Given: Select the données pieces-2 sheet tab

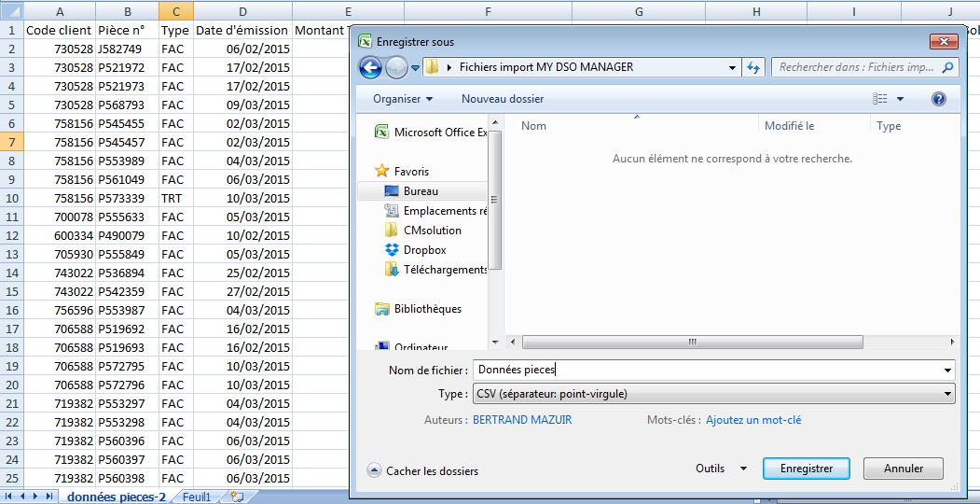Looking at the screenshot, I should click(x=116, y=497).
